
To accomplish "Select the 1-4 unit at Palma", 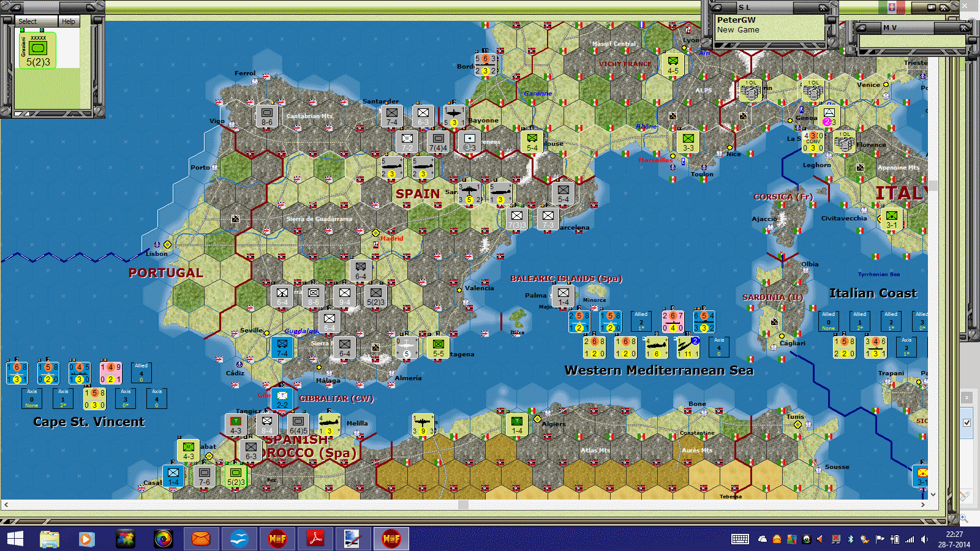I will [x=563, y=296].
